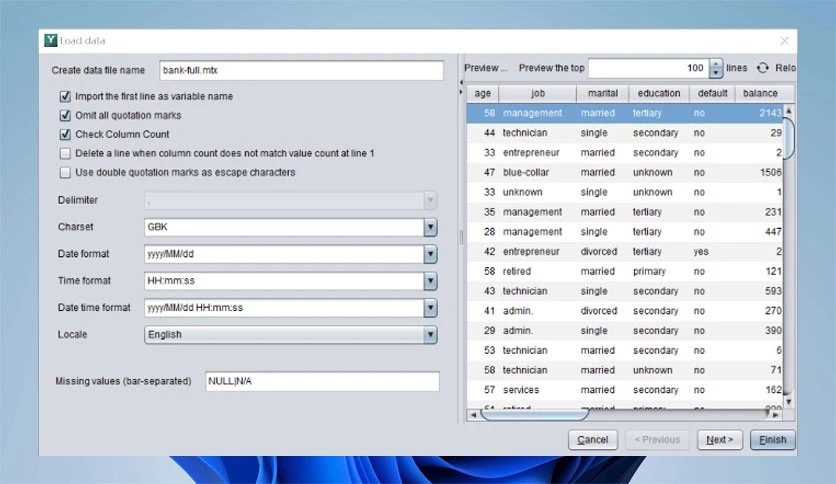Click the default column header

coord(712,93)
